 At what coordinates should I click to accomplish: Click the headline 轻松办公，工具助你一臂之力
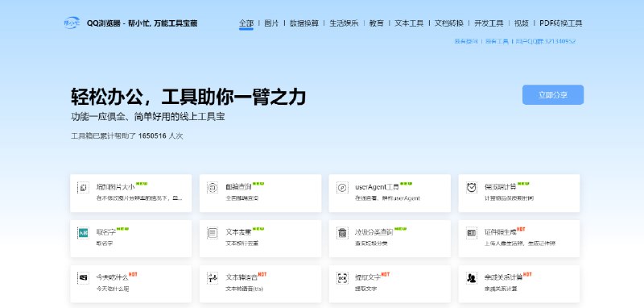(x=188, y=97)
